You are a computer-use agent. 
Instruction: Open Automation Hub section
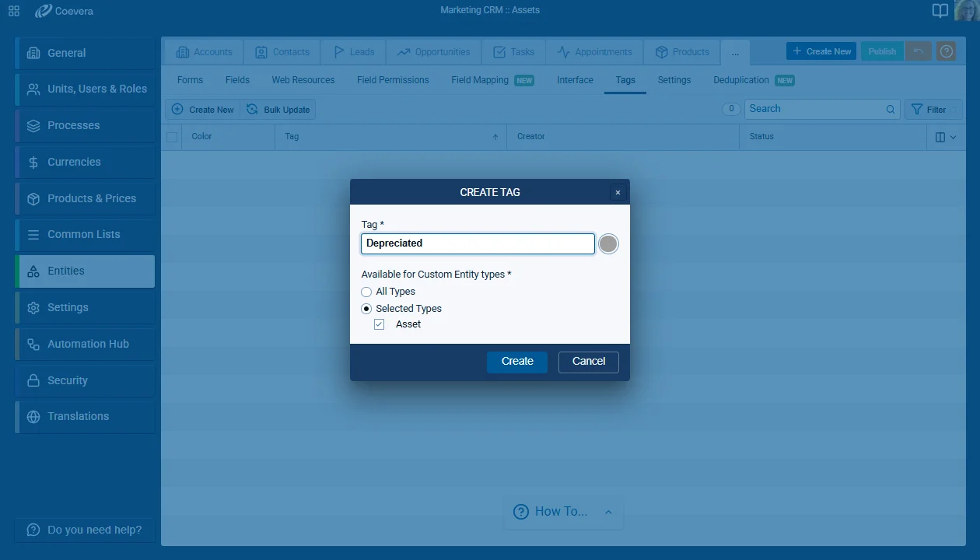coord(86,344)
